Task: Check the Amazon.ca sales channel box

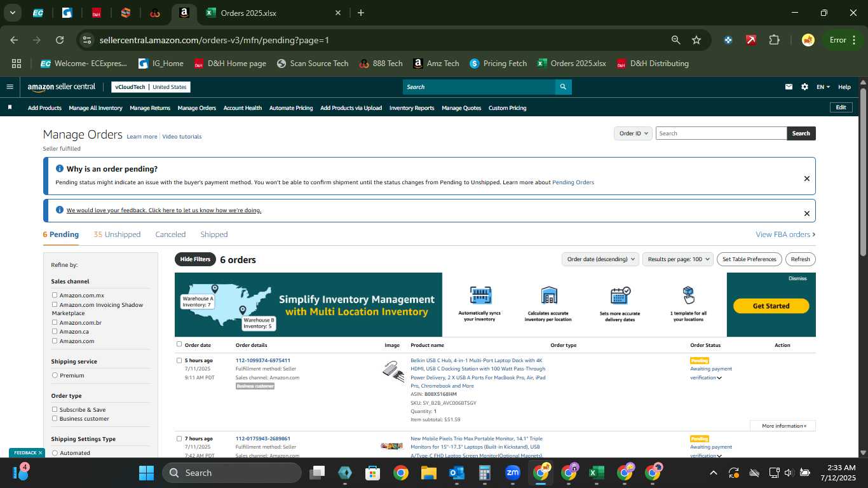Action: (55, 331)
